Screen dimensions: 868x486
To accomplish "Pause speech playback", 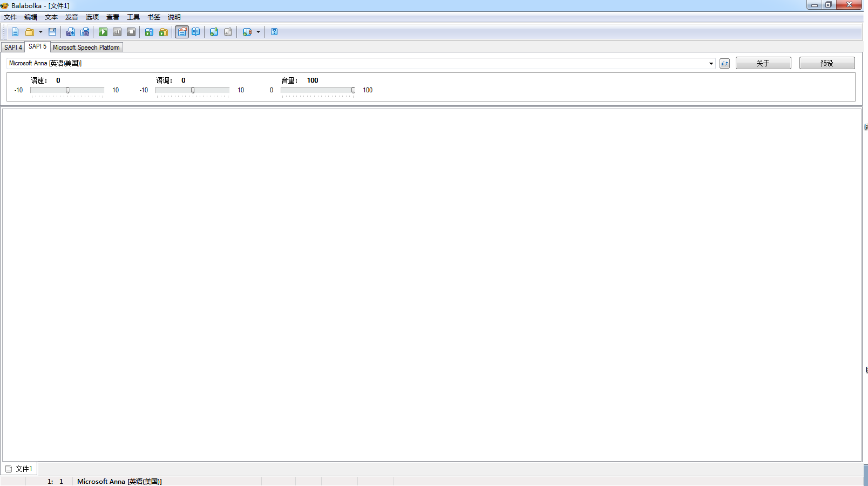I will click(x=117, y=32).
